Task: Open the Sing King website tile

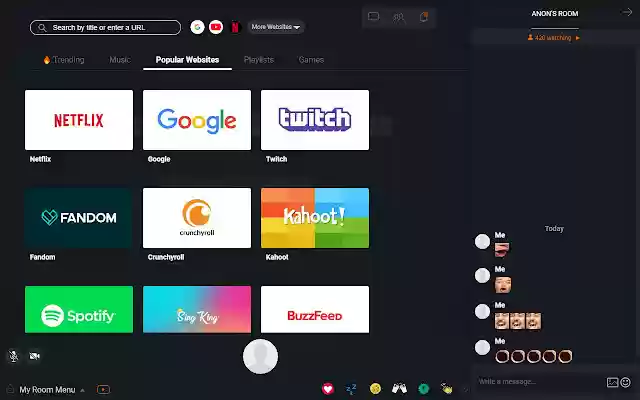Action: click(x=197, y=309)
